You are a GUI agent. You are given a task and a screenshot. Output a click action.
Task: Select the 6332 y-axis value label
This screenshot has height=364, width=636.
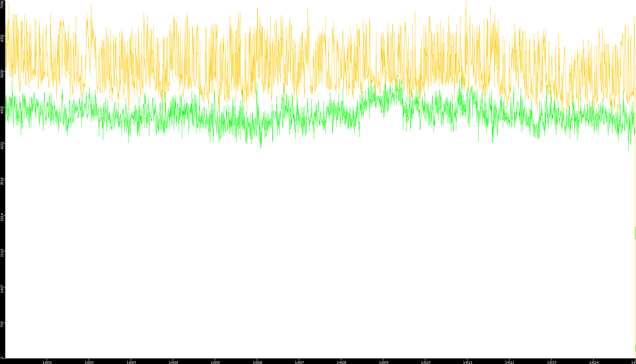click(2, 38)
